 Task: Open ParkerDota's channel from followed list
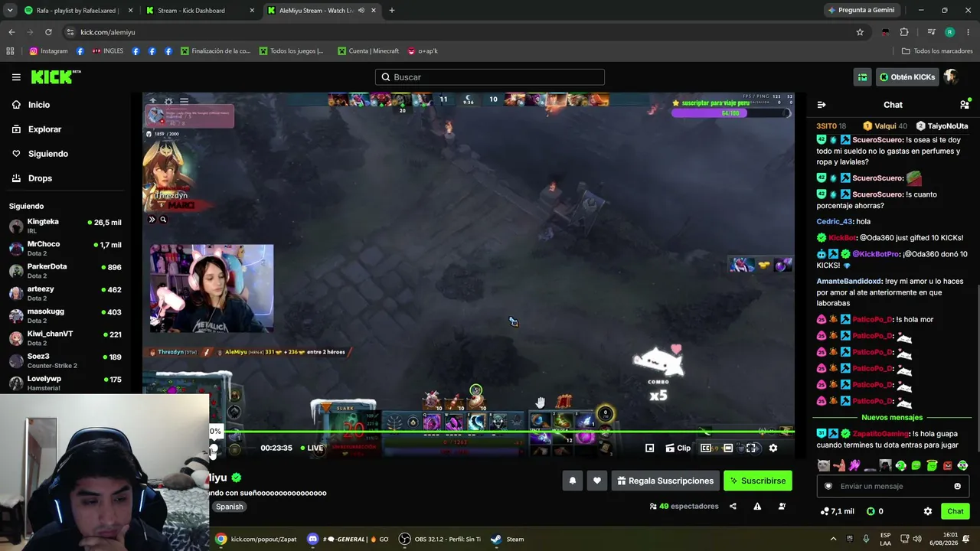click(x=65, y=270)
